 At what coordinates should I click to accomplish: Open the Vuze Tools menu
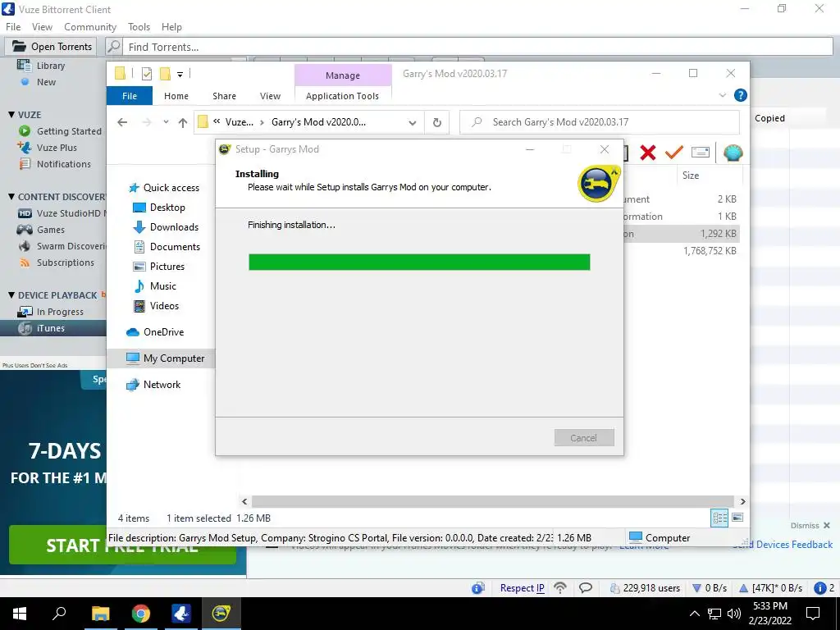point(139,27)
